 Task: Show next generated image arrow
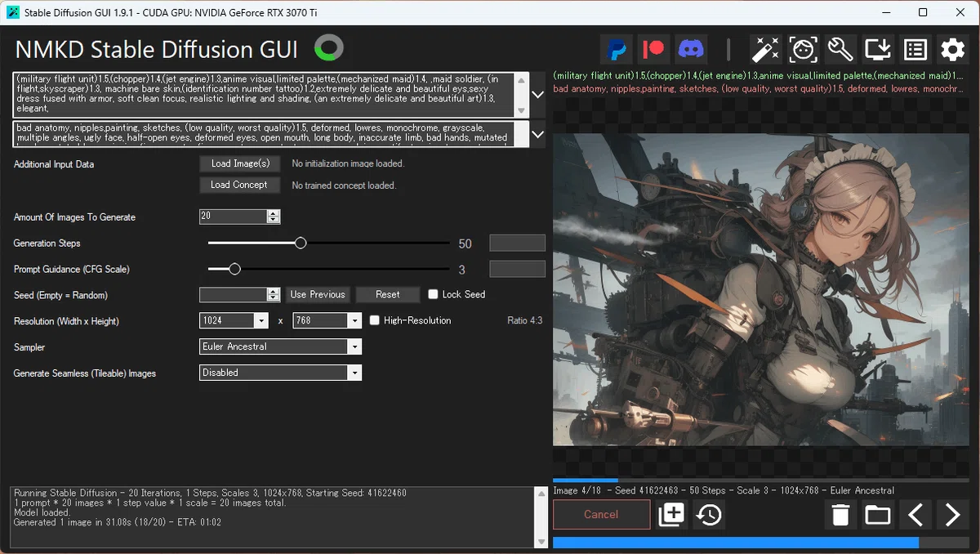pos(952,515)
